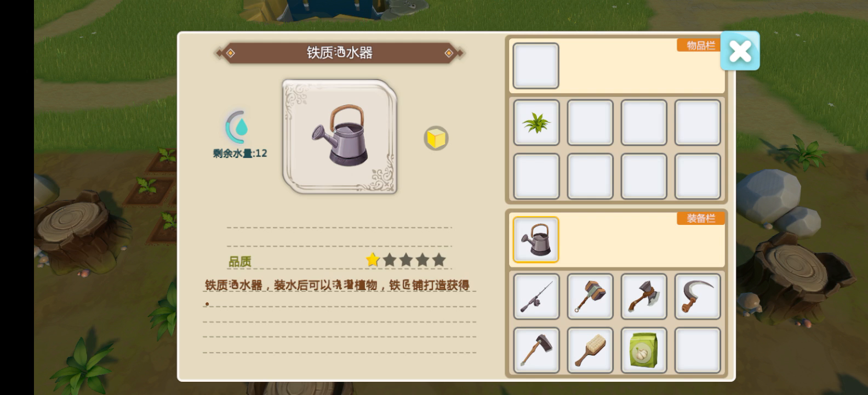This screenshot has width=868, height=395.
Task: Click the large watering can preview image
Action: click(340, 137)
